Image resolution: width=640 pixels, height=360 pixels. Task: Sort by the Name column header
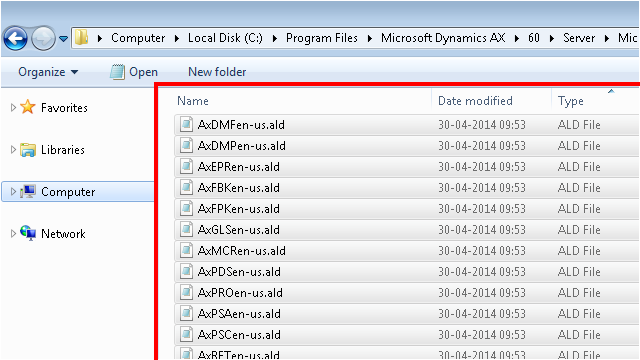(193, 101)
